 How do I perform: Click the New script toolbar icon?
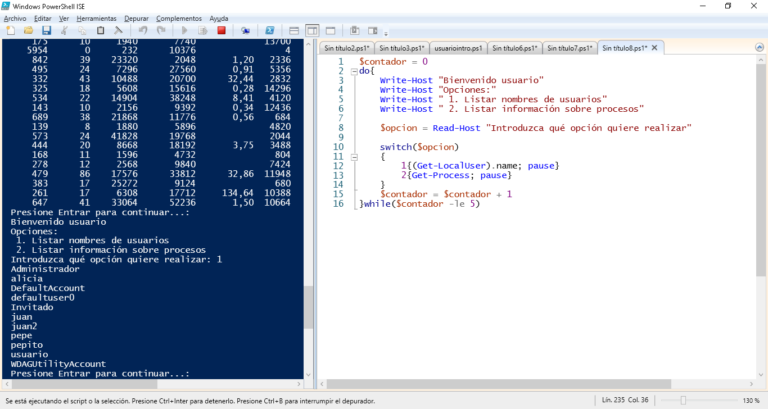pos(9,31)
